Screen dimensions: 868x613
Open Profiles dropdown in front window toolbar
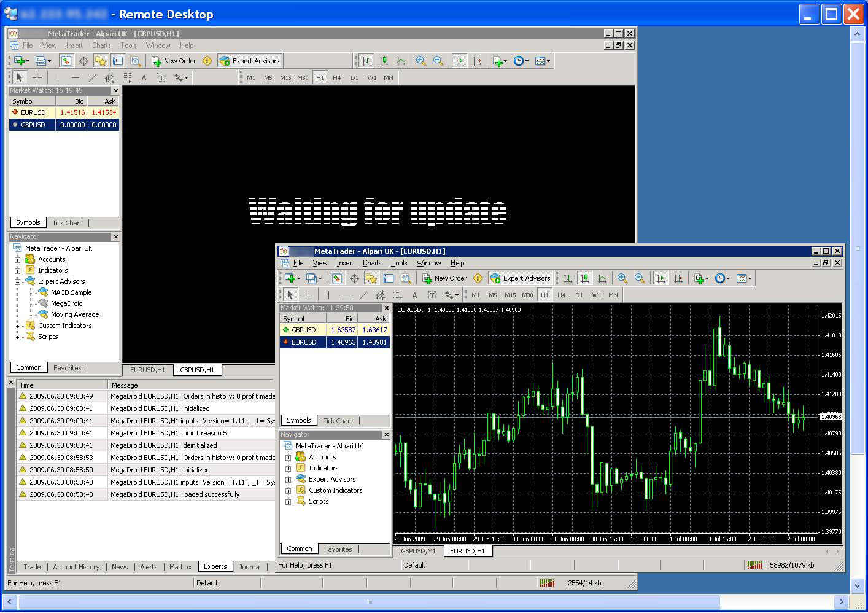click(x=314, y=278)
